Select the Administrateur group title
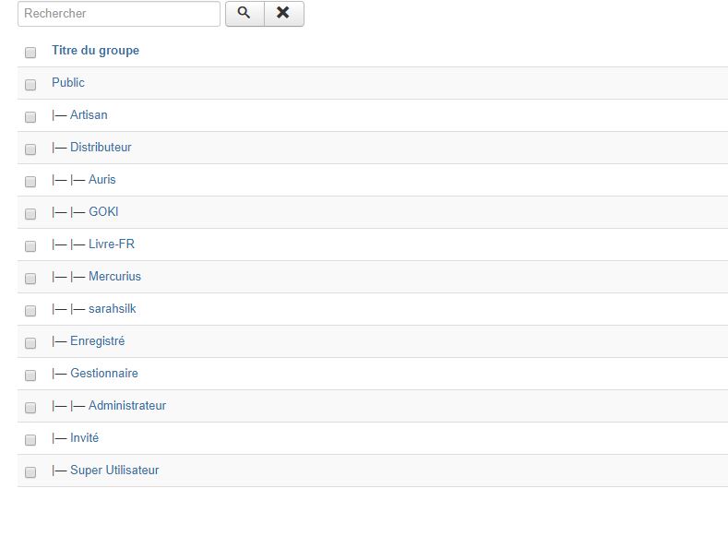This screenshot has width=728, height=560. (x=127, y=406)
